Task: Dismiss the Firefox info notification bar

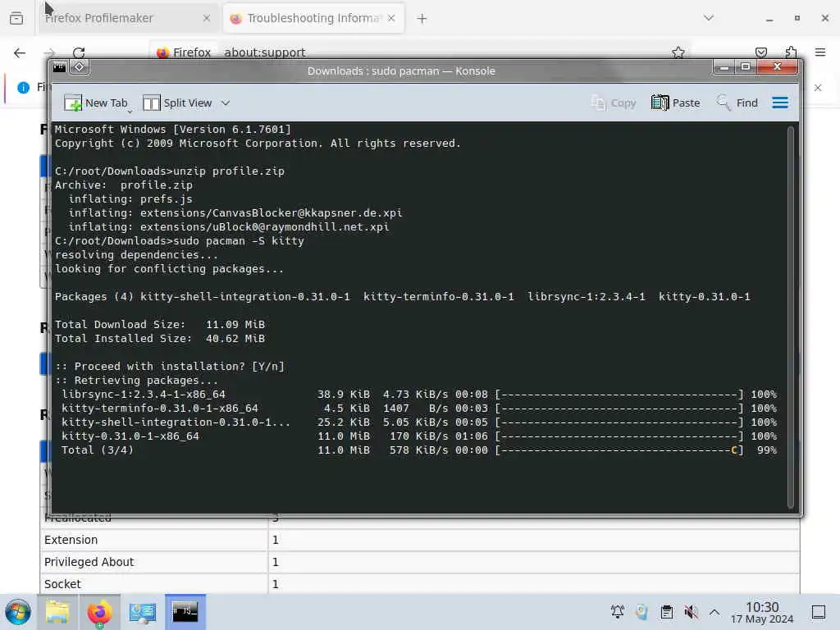Action: [x=818, y=87]
